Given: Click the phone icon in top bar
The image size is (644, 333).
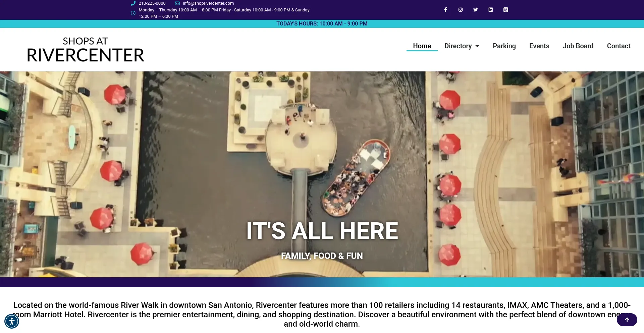Looking at the screenshot, I should 133,3.
